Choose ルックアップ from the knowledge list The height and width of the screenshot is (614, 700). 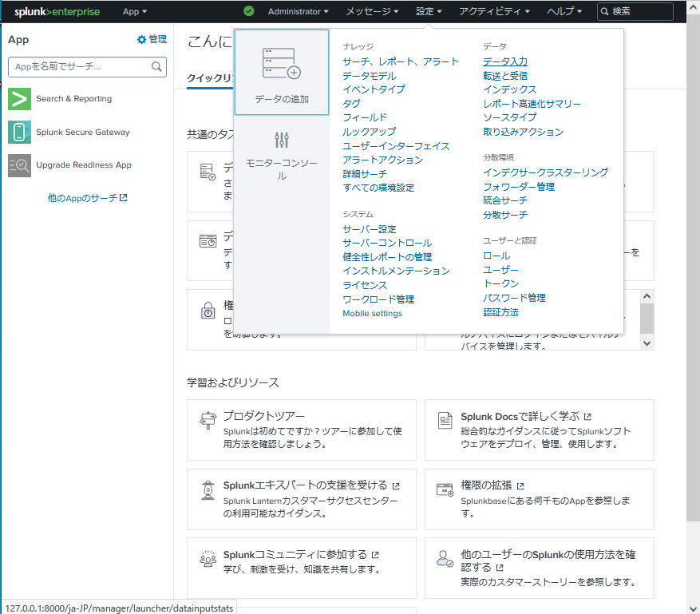point(370,132)
